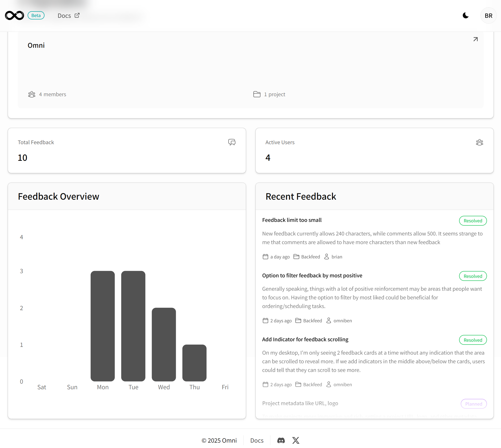Click the project folder icon
The height and width of the screenshot is (448, 501).
click(257, 95)
